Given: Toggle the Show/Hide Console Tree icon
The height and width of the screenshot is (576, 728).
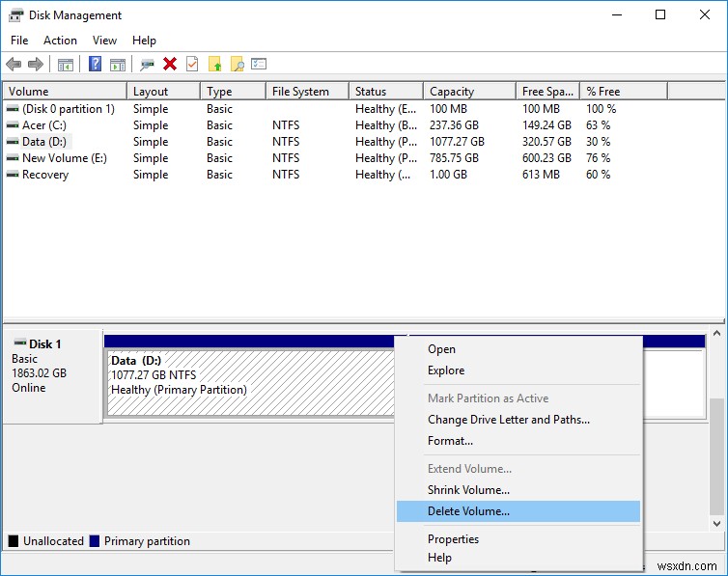Looking at the screenshot, I should click(66, 65).
